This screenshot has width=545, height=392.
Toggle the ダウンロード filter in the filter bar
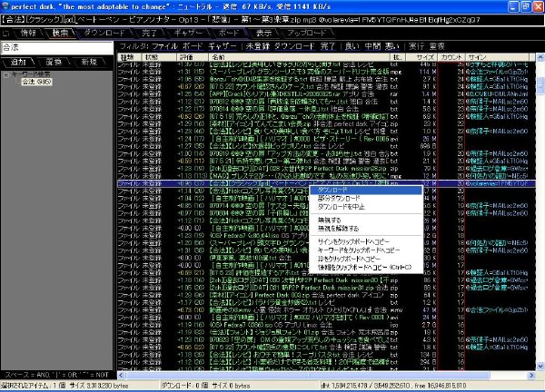[294, 46]
